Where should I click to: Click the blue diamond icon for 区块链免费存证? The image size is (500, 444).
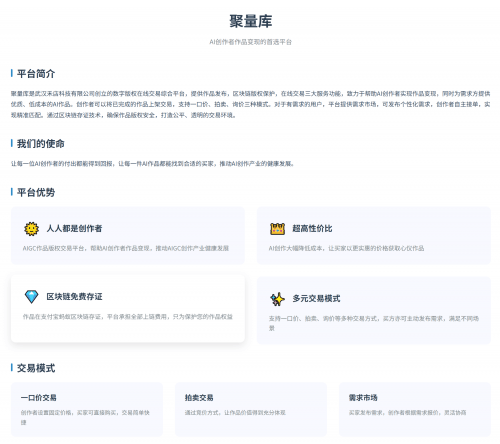(x=31, y=297)
